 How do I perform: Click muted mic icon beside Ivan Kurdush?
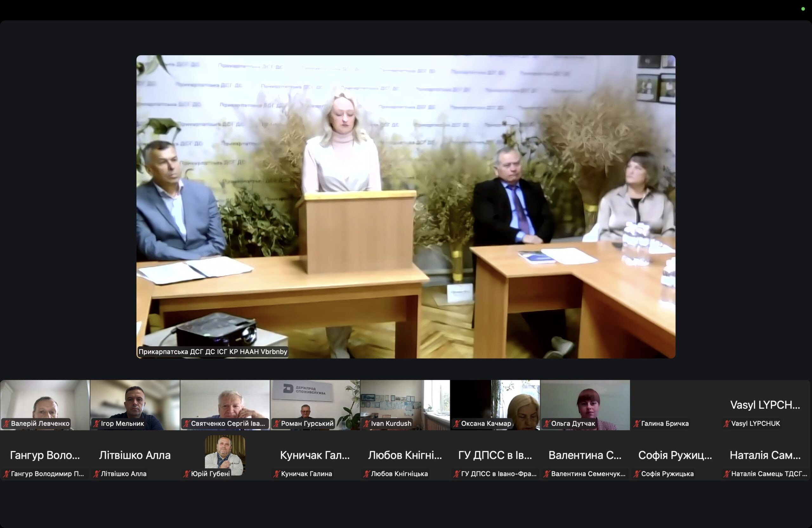pos(367,424)
